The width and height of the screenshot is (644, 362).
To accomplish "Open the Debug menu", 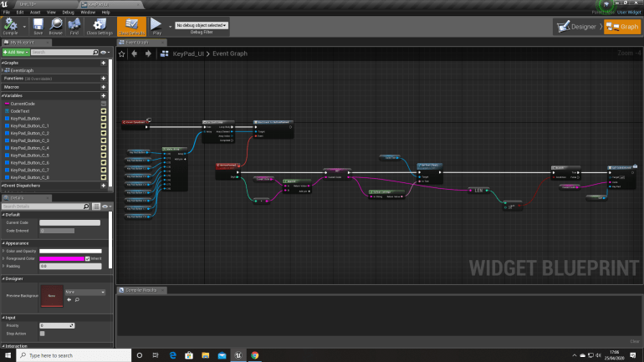I will (x=69, y=13).
